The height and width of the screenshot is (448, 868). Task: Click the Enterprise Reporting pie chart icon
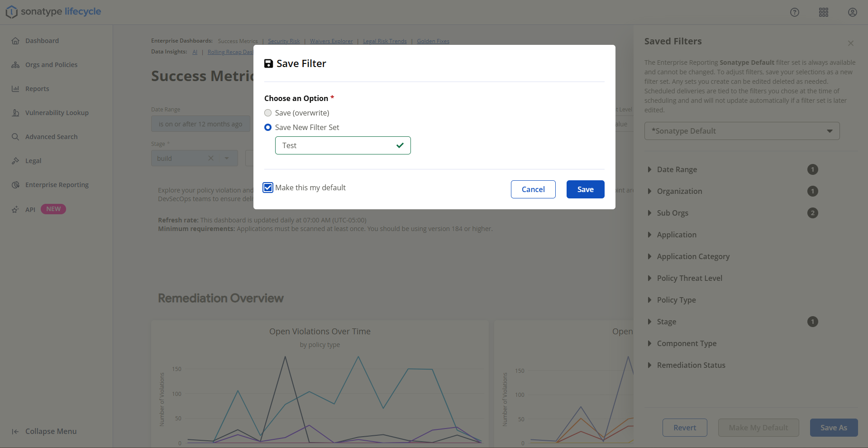pyautogui.click(x=15, y=185)
